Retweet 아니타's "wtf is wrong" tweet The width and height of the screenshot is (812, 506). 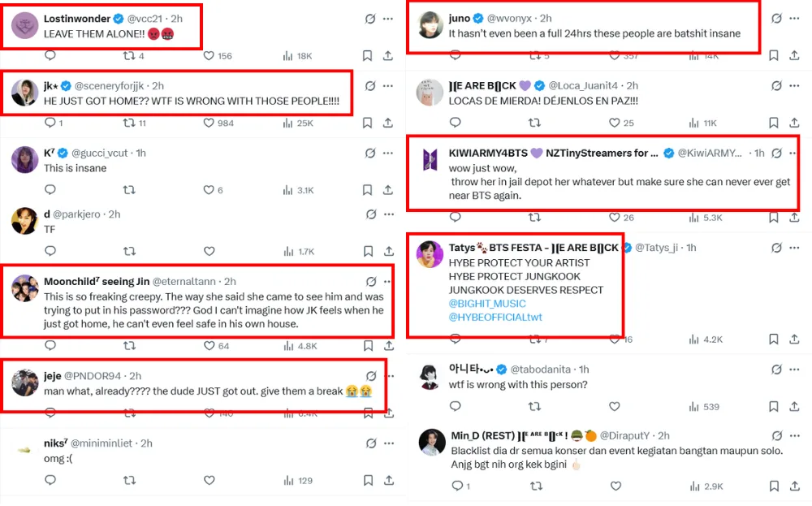(534, 406)
